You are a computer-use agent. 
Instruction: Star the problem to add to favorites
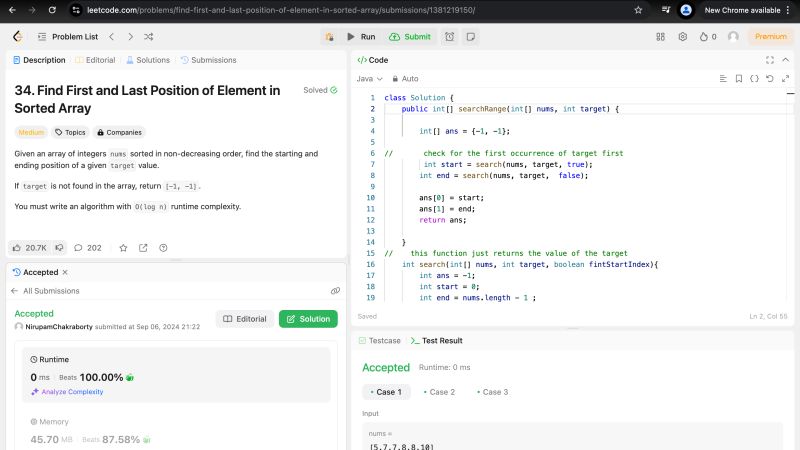point(123,247)
